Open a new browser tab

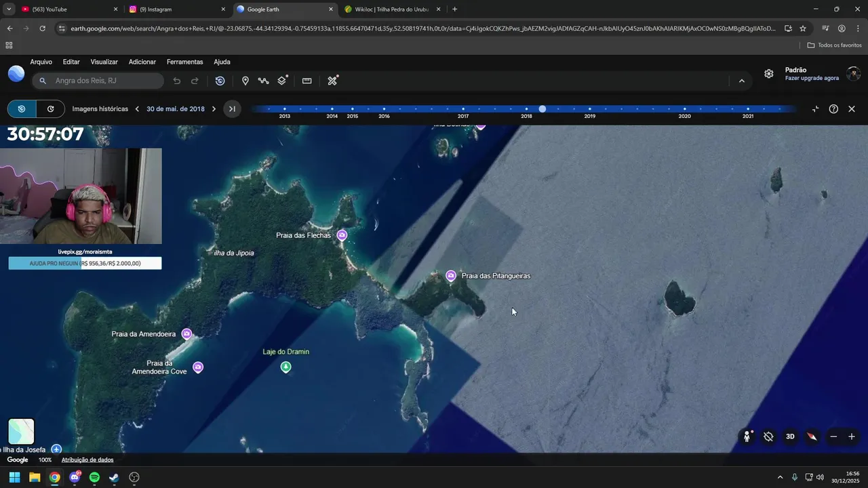click(454, 9)
